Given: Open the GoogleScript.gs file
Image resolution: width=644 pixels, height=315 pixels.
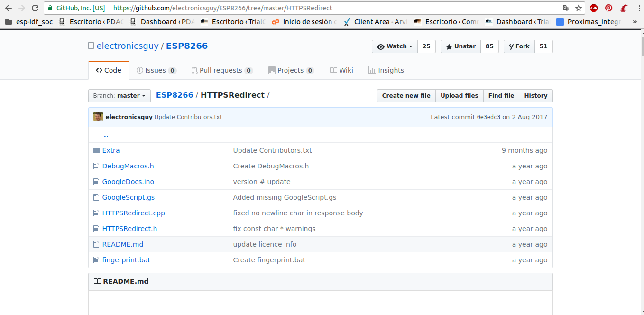Looking at the screenshot, I should [x=129, y=197].
